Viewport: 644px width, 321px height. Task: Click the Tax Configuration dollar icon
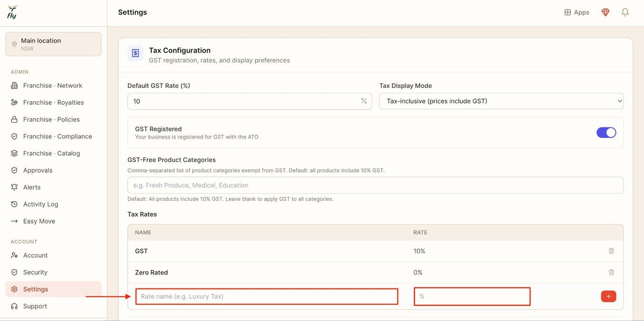(x=135, y=53)
